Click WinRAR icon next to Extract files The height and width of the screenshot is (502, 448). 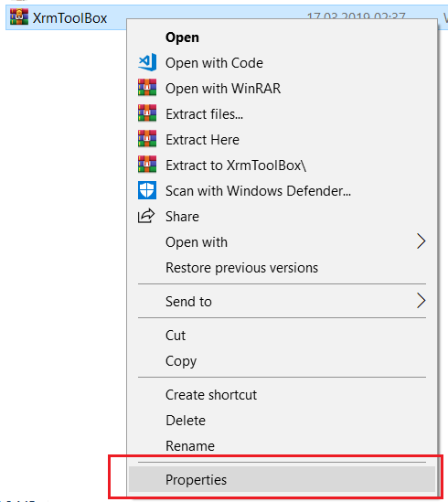(147, 113)
